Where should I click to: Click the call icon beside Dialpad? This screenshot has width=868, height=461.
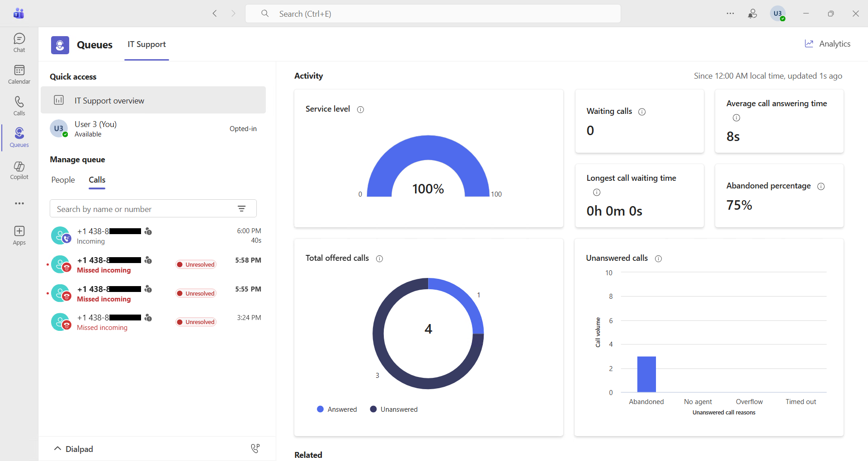[255, 448]
